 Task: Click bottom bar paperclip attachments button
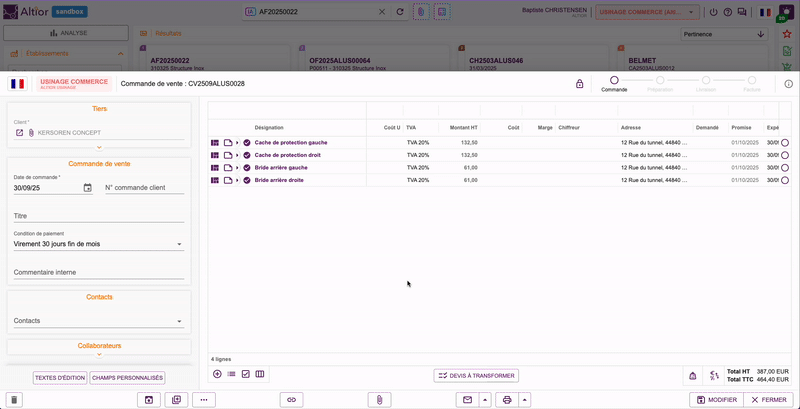pyautogui.click(x=379, y=400)
